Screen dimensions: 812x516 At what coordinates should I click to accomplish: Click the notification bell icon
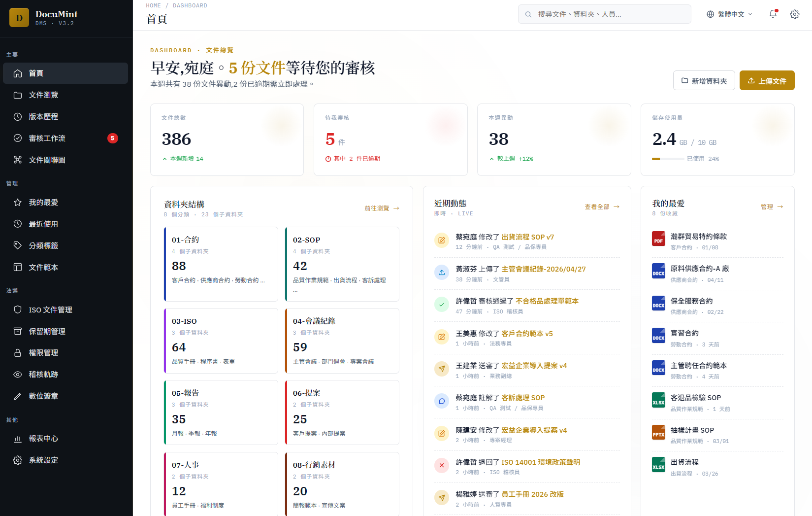[x=773, y=14]
